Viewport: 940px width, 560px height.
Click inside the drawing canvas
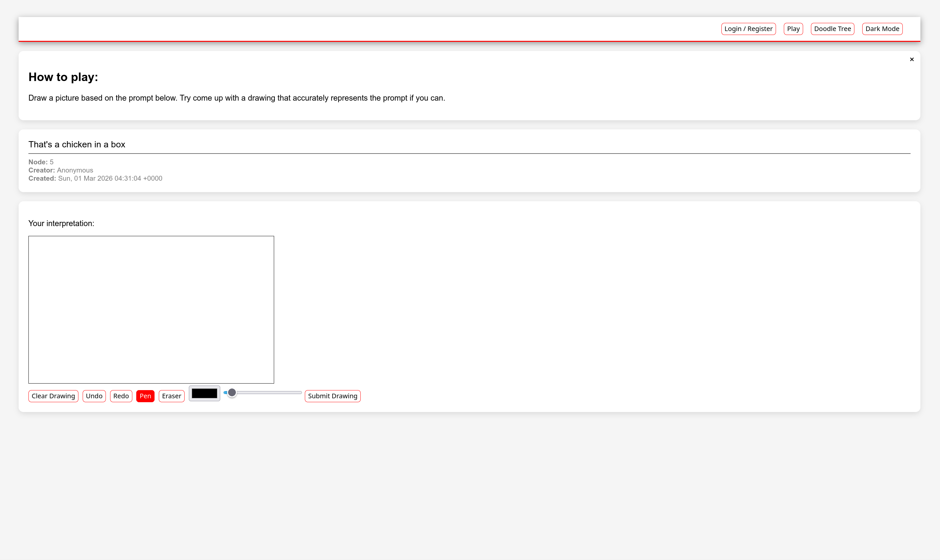(151, 309)
